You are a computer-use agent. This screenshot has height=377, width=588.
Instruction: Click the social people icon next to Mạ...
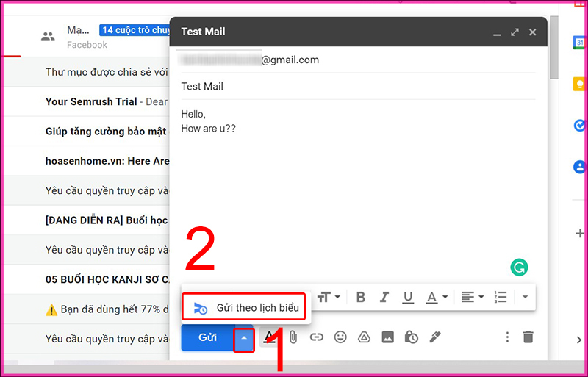pyautogui.click(x=48, y=37)
